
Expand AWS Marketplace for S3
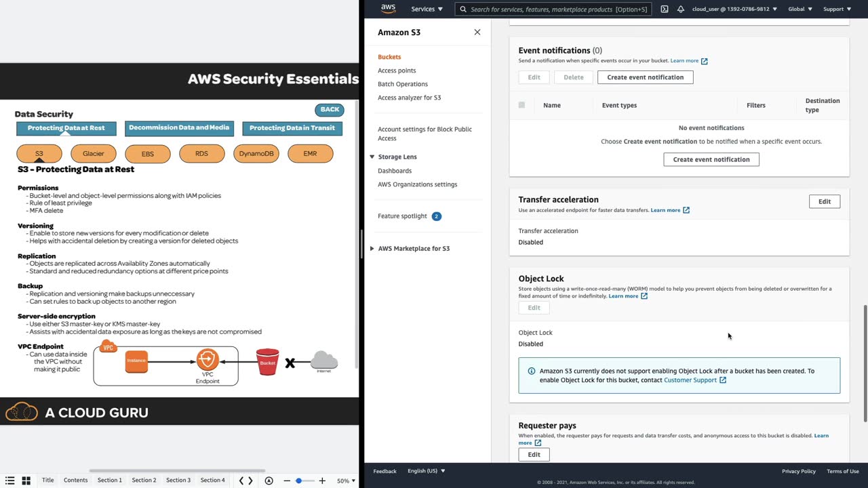click(372, 248)
